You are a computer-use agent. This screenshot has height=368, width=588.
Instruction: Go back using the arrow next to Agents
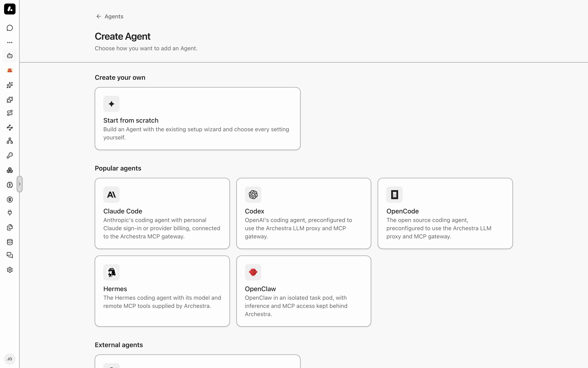point(99,16)
